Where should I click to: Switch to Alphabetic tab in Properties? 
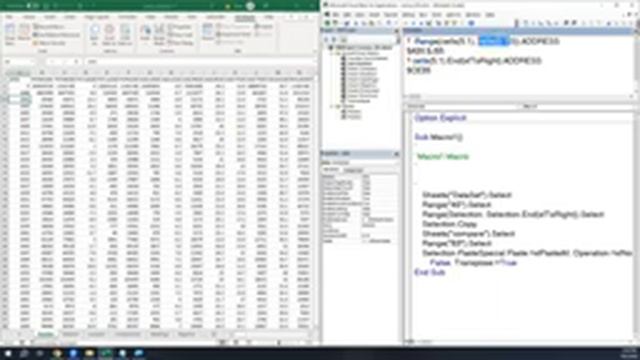[x=331, y=170]
